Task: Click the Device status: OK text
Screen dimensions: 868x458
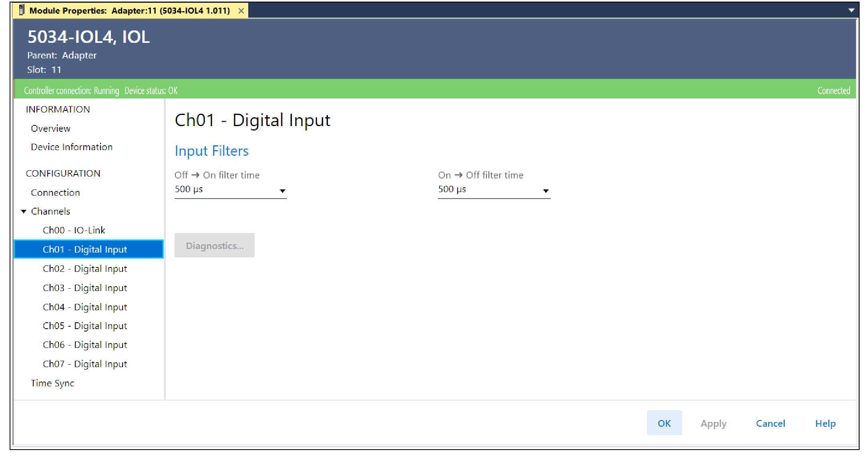Action: click(x=151, y=91)
